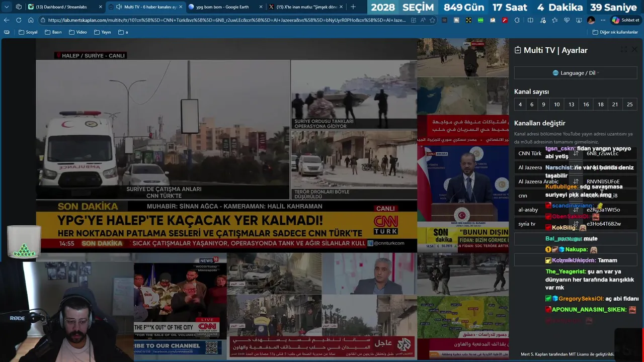The width and height of the screenshot is (644, 362).
Task: Edit the RNVNIJSUFoE channel address field
Action: point(610,182)
